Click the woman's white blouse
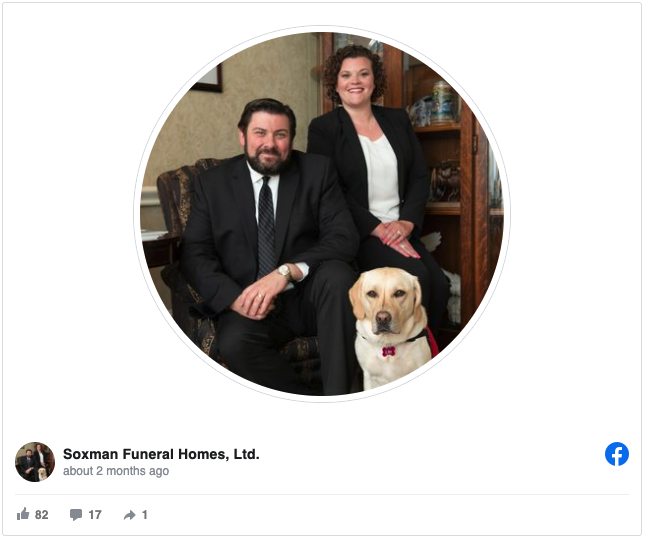This screenshot has height=540, width=645. (x=381, y=177)
